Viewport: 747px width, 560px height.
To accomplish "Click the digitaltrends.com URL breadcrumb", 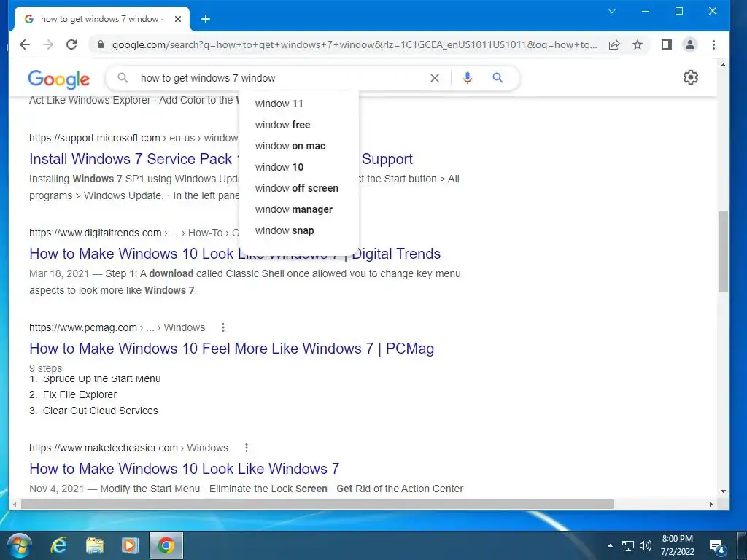I will point(134,233).
